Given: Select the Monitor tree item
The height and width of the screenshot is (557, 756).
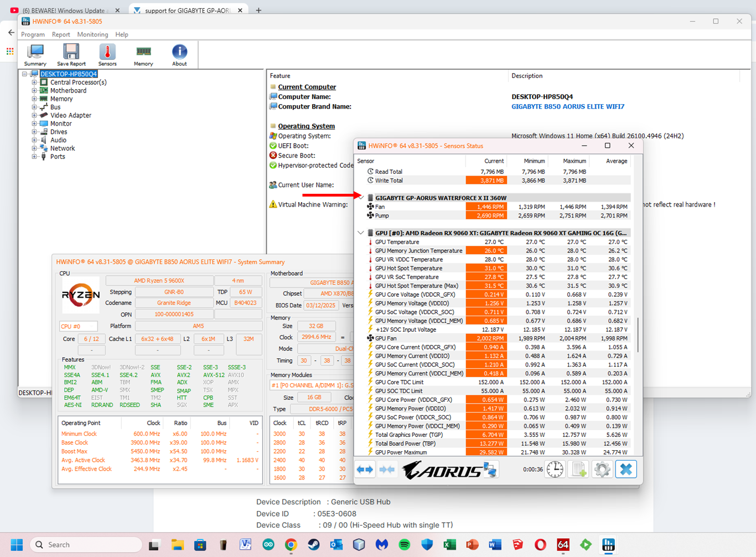Looking at the screenshot, I should point(61,124).
